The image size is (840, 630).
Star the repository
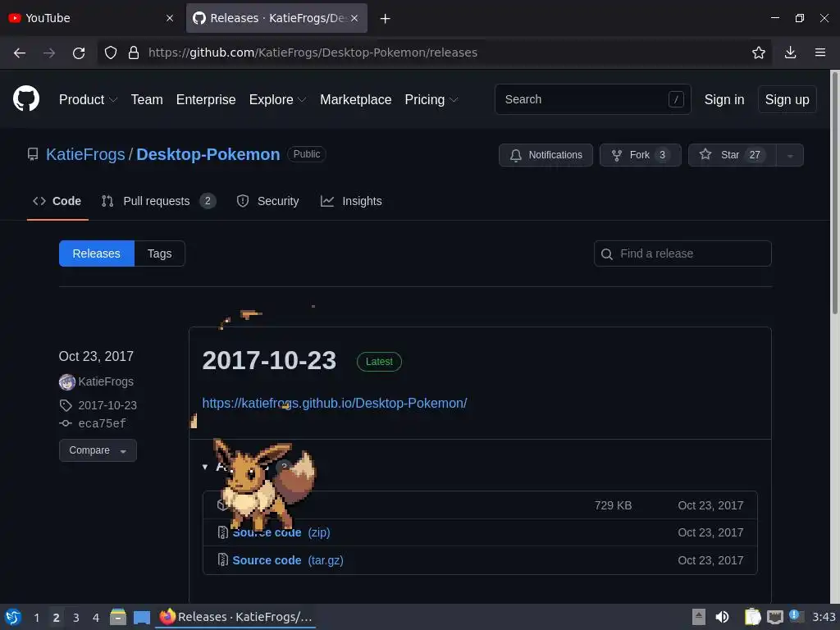click(x=732, y=155)
